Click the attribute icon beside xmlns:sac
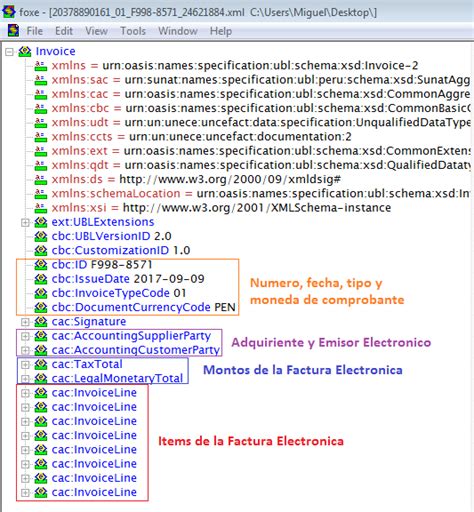The width and height of the screenshot is (474, 512). coord(41,80)
